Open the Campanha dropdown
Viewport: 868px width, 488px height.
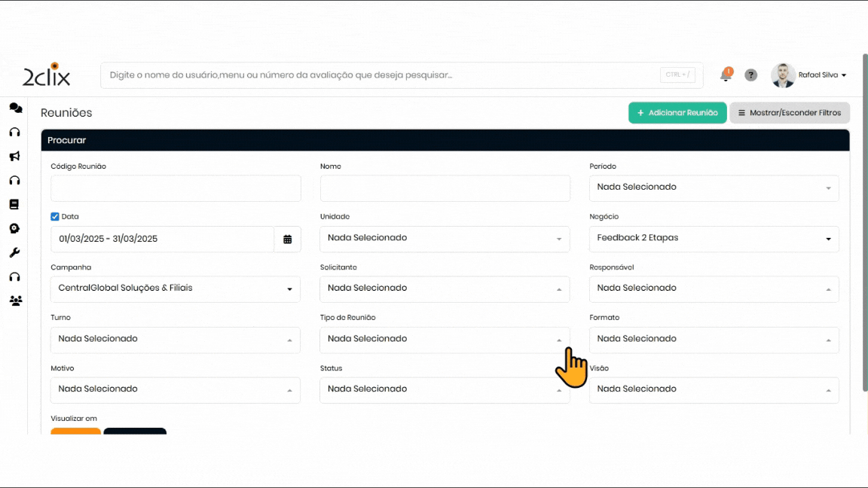point(175,288)
